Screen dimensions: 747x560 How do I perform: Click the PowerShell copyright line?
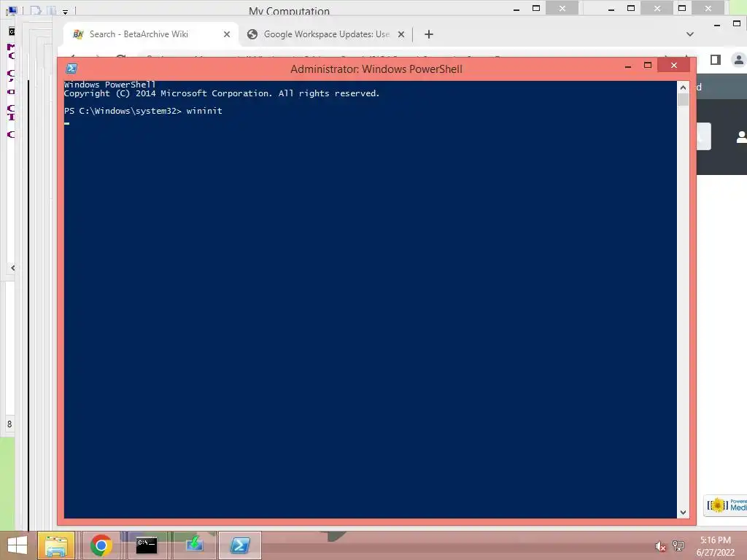tap(222, 94)
